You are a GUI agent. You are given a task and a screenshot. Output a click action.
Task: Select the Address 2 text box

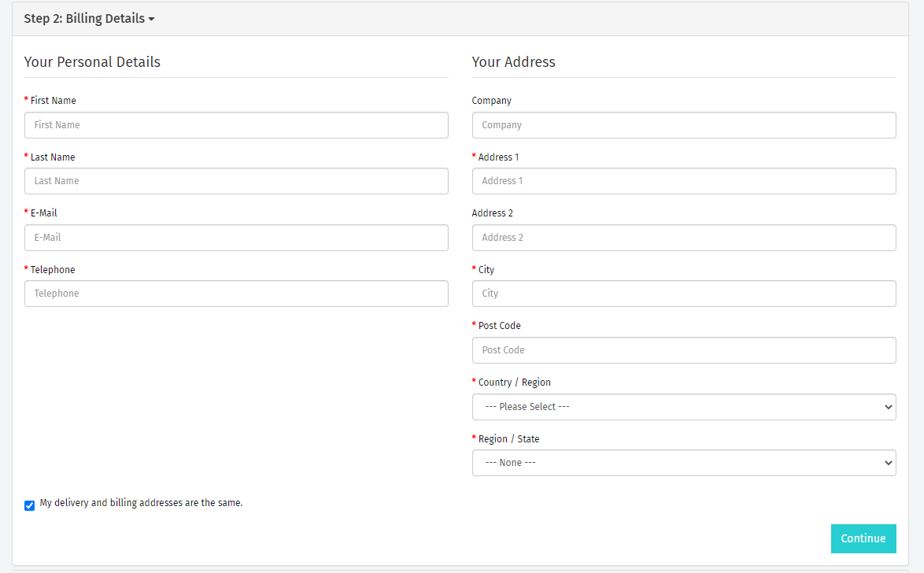684,238
